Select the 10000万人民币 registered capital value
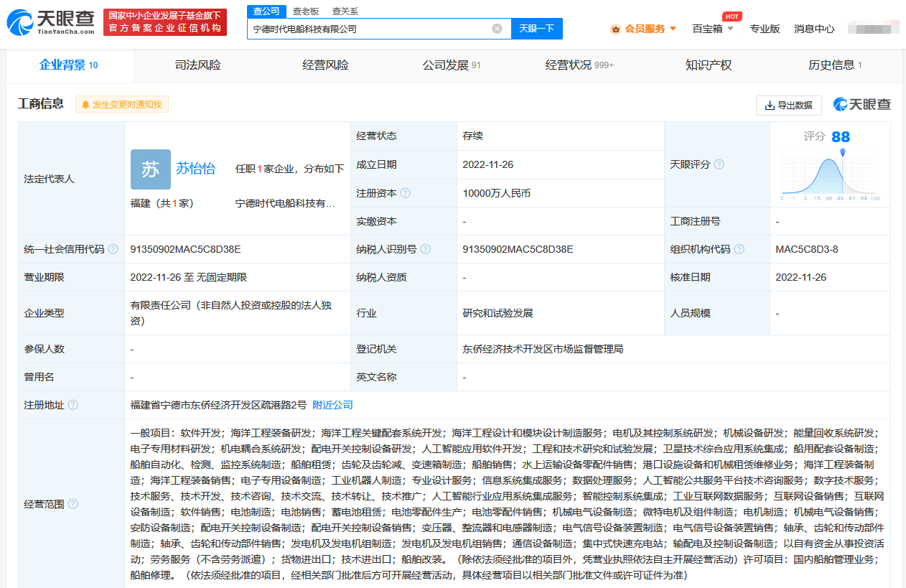This screenshot has width=906, height=588. click(497, 193)
